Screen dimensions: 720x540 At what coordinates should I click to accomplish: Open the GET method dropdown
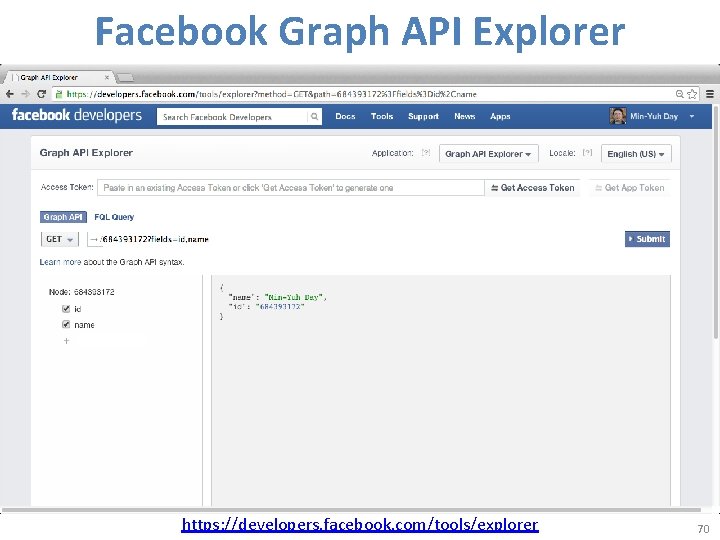click(x=60, y=239)
